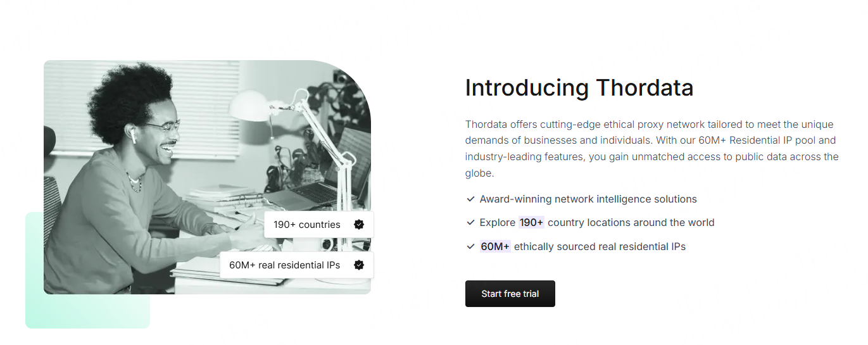Click verified badge icon beside 60M+ residential IPs
This screenshot has height=345, width=868.
click(359, 265)
